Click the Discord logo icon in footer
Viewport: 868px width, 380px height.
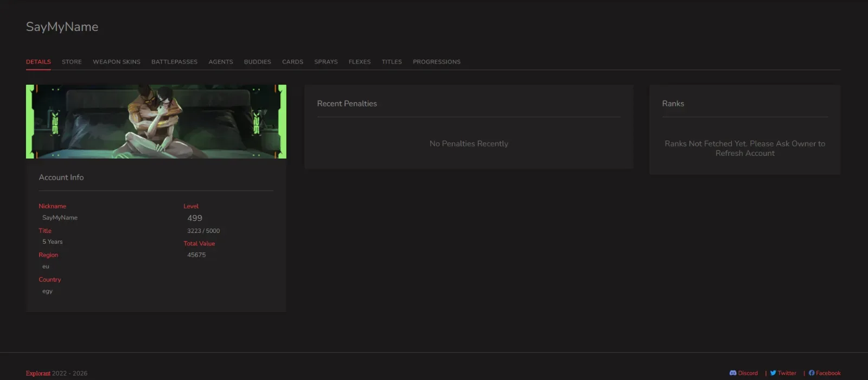(x=733, y=373)
